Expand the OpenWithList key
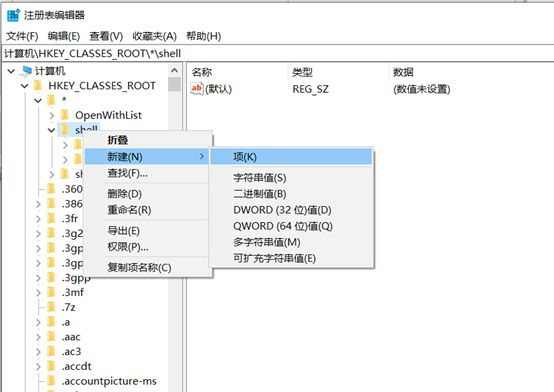The height and width of the screenshot is (392, 554). [52, 116]
